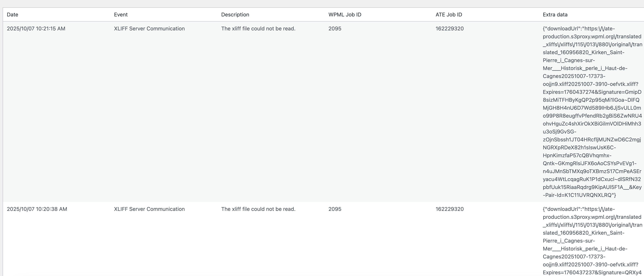Image resolution: width=644 pixels, height=276 pixels.
Task: Click the WPML Job ID column header
Action: 345,15
